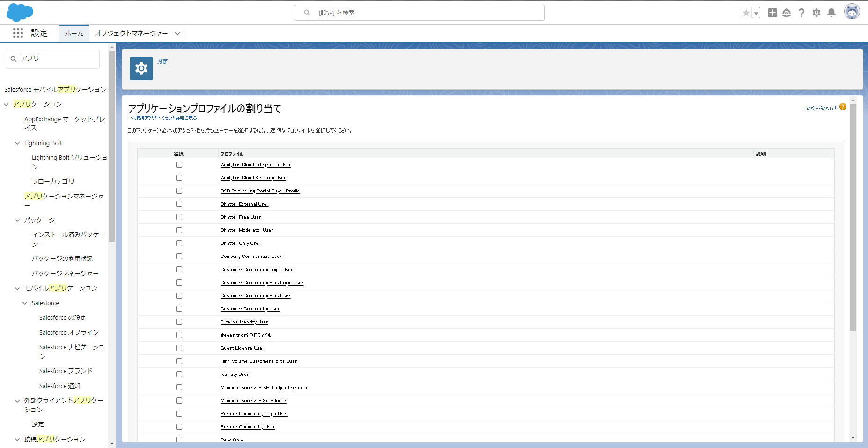The height and width of the screenshot is (448, 868).
Task: Open the Chatter Only User profile link
Action: [x=241, y=243]
